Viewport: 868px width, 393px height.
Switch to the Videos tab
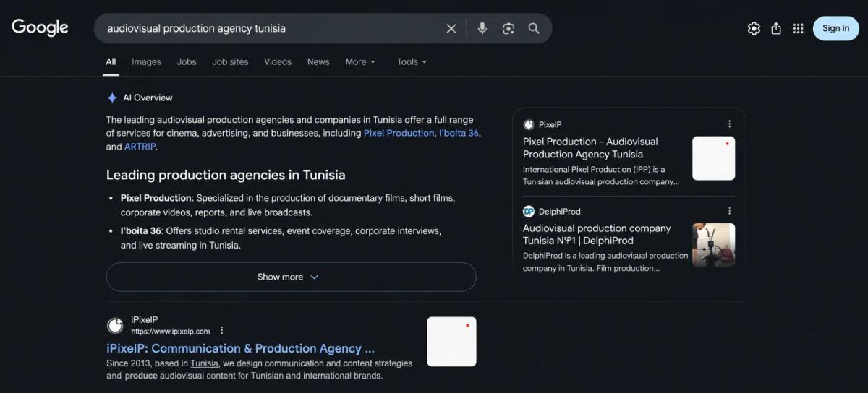click(278, 61)
